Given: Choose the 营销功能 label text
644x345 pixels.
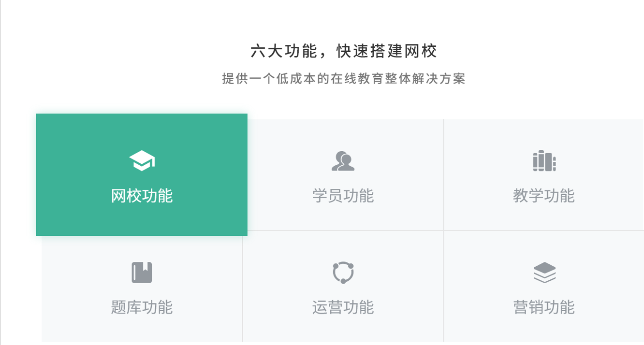Looking at the screenshot, I should point(544,307).
